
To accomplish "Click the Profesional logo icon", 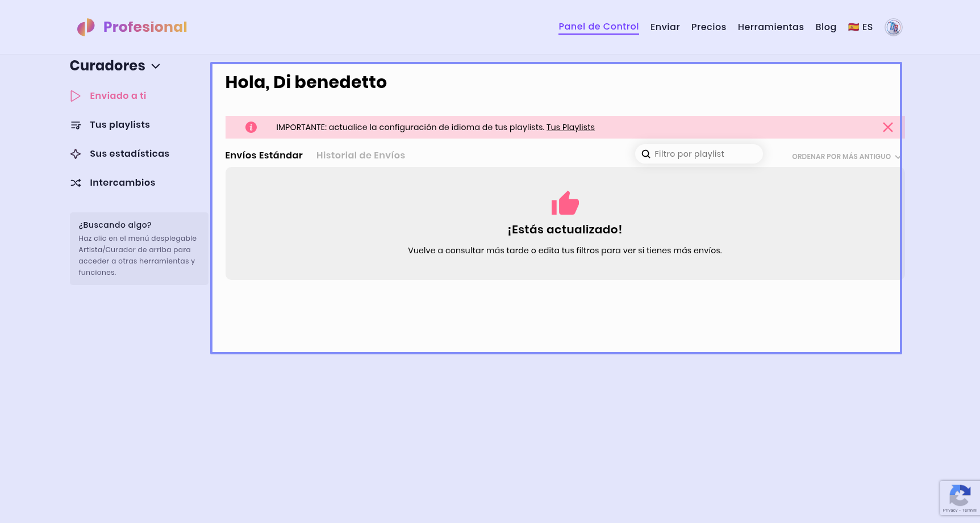I will 86,27.
